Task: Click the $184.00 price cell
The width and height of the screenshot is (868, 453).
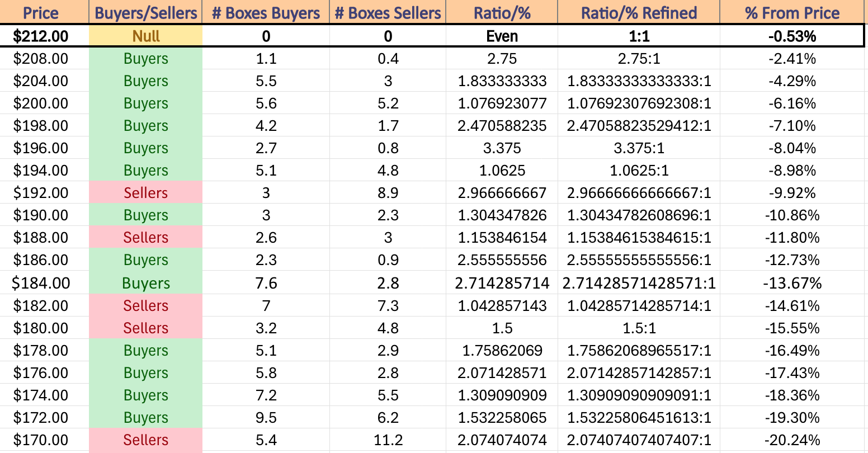Action: (45, 282)
